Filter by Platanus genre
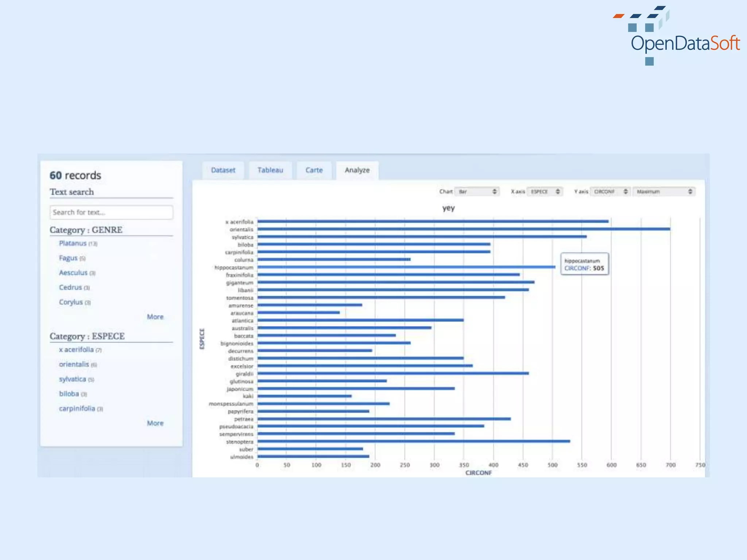The width and height of the screenshot is (747, 560). tap(73, 243)
